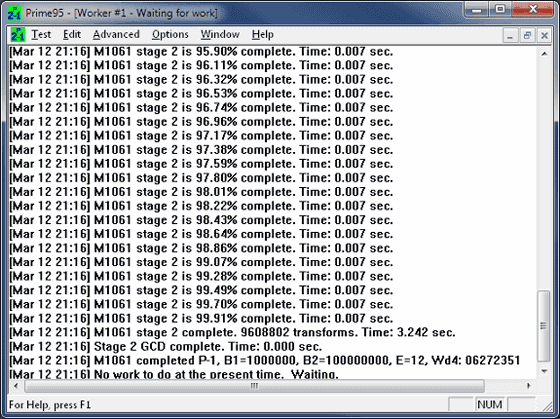560x419 pixels.
Task: Open the Window menu
Action: click(x=220, y=35)
